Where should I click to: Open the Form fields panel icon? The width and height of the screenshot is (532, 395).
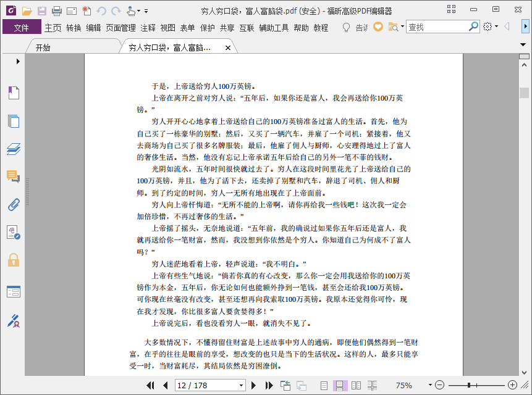click(x=14, y=291)
